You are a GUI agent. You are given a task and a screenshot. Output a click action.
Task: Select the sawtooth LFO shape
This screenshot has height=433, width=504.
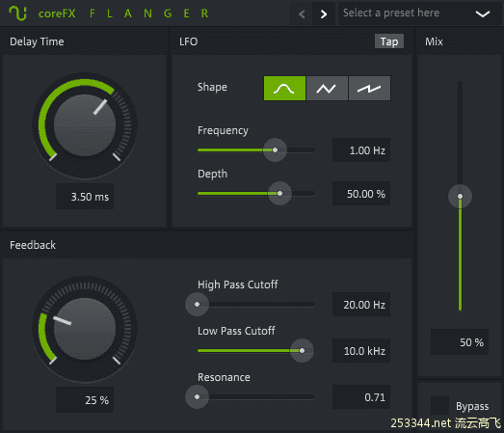point(369,88)
